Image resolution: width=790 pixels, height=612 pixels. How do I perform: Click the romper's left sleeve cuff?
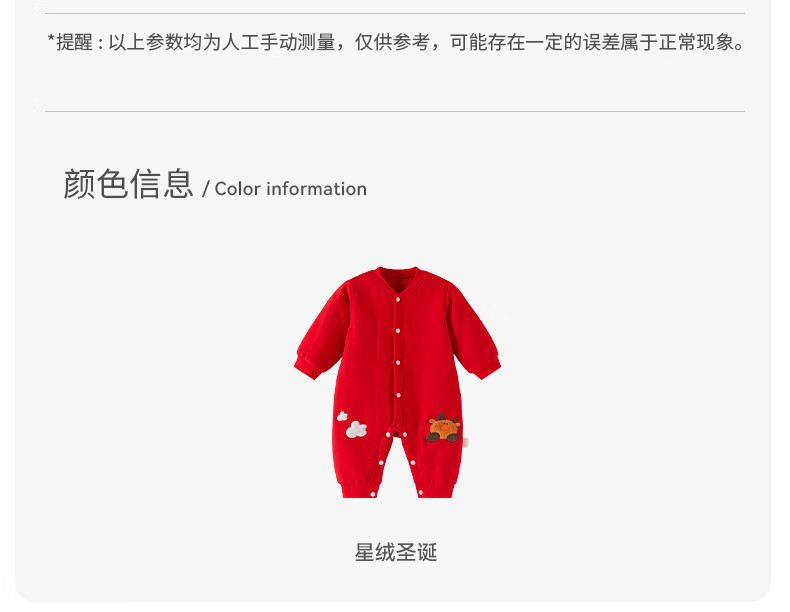point(308,367)
